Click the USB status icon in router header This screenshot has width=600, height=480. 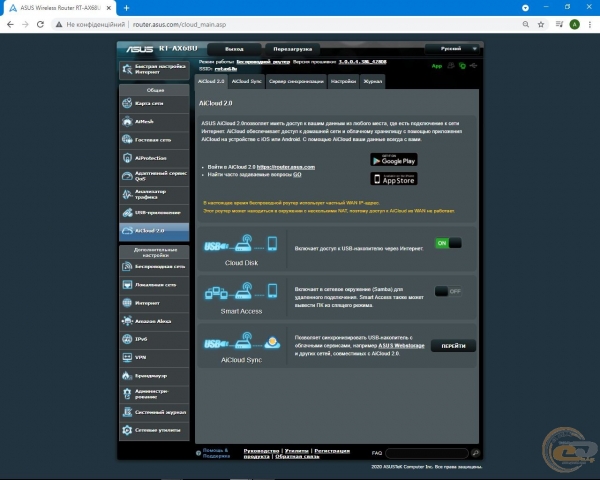point(474,65)
